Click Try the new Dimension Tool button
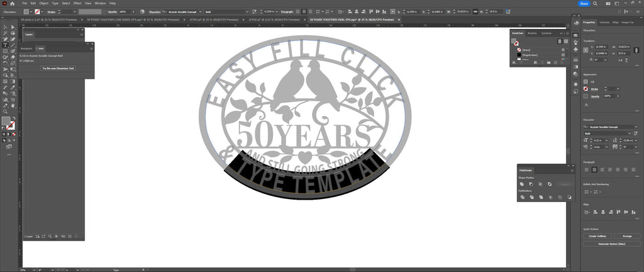Image resolution: width=644 pixels, height=272 pixels. pos(58,68)
